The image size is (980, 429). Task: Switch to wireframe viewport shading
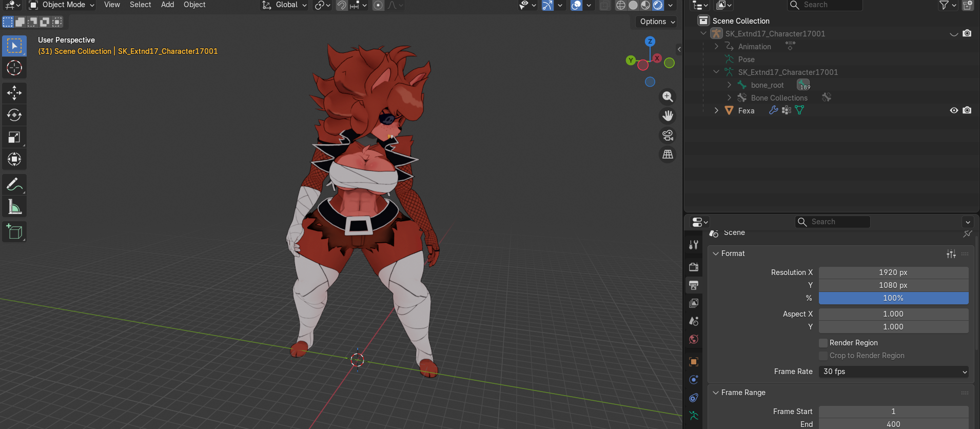click(x=621, y=5)
